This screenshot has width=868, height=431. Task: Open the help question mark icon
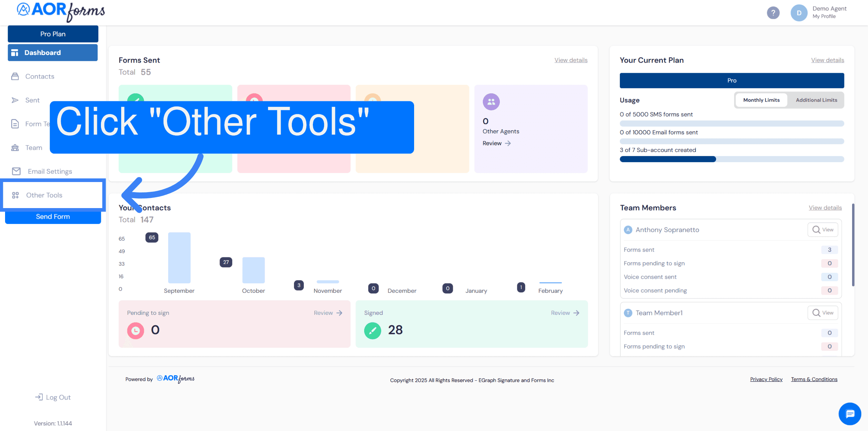click(773, 13)
